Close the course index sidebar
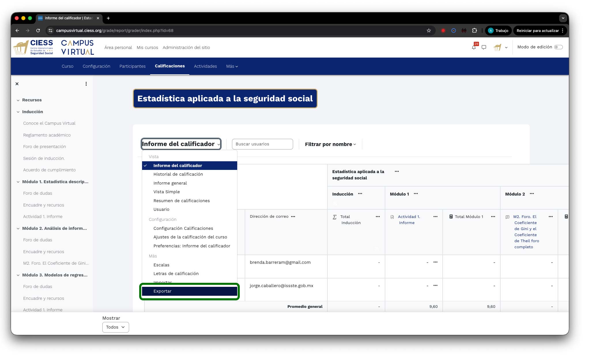This screenshot has width=598, height=364. coord(17,84)
